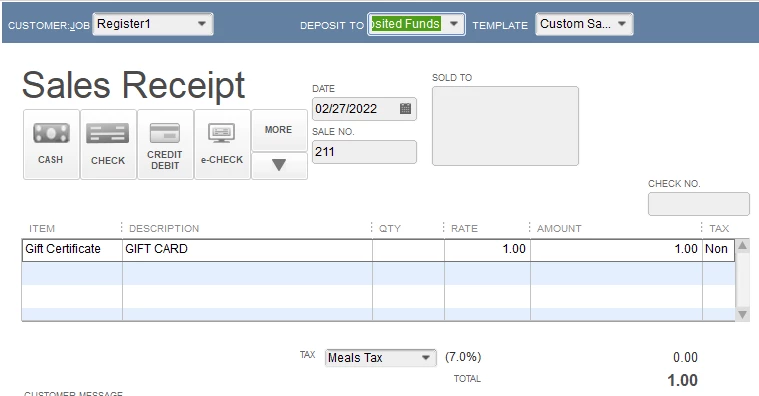Click the Non tax code cell

pyautogui.click(x=718, y=249)
